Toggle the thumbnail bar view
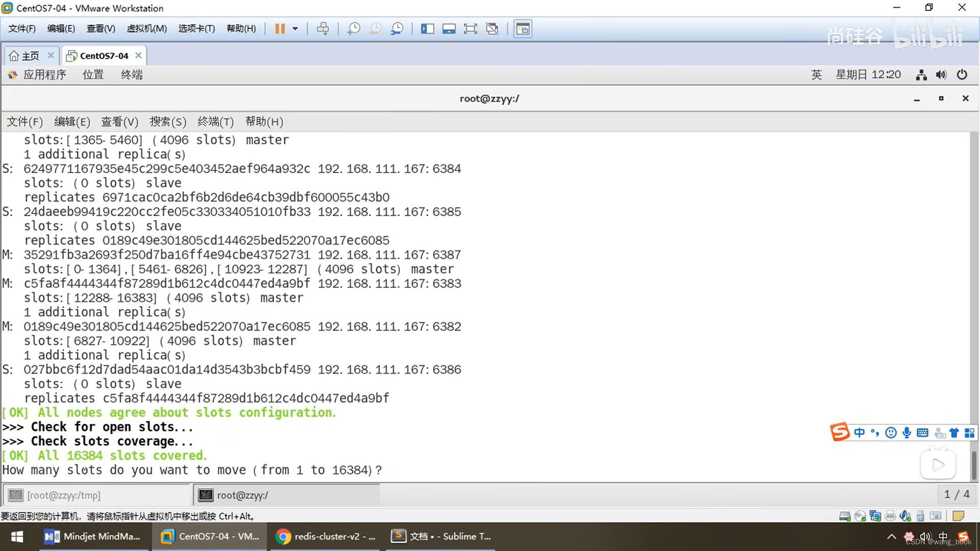 (x=449, y=29)
